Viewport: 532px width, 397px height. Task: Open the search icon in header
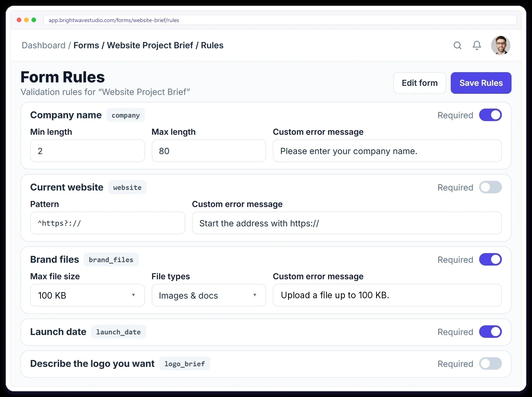pos(458,45)
